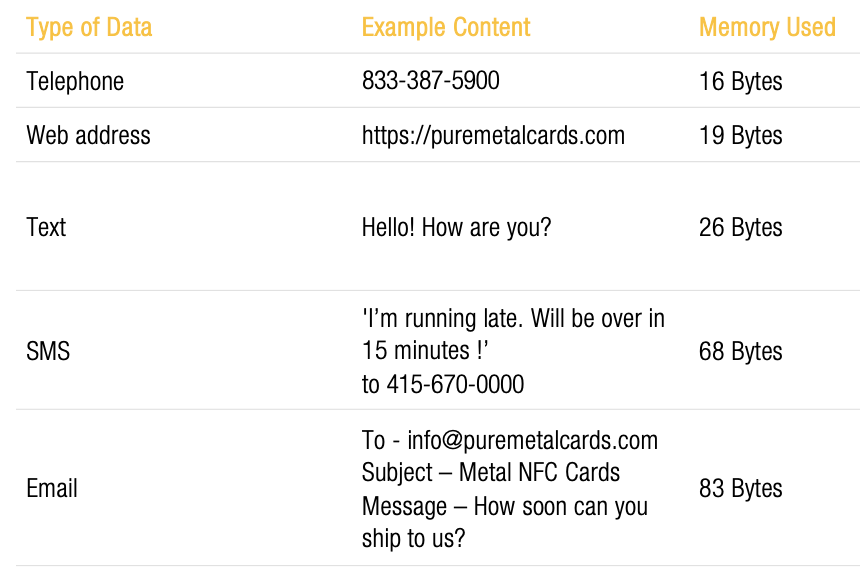
Task: Select the SMS row label
Action: coord(48,351)
